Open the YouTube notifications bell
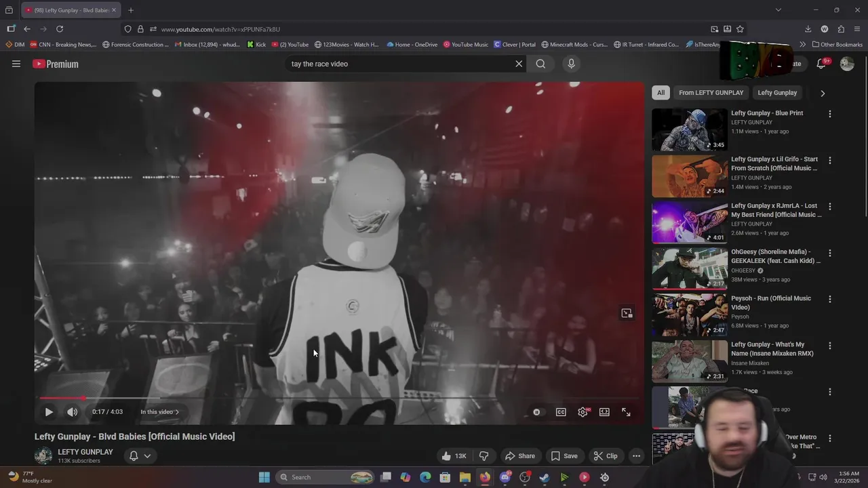This screenshot has width=868, height=488. (x=821, y=64)
